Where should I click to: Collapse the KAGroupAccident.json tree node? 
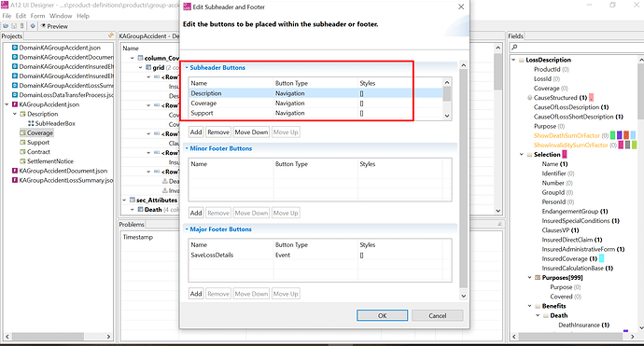pos(7,104)
